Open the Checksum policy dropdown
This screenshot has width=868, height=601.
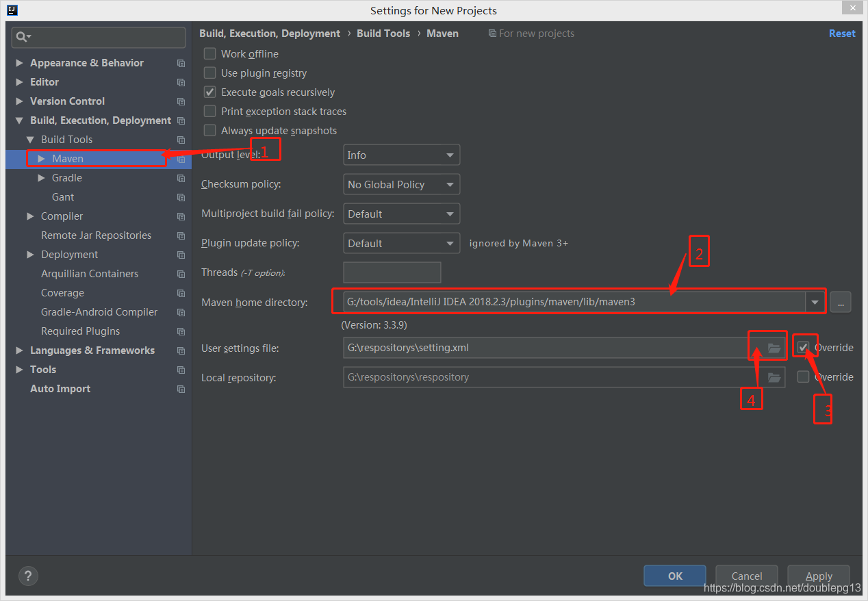coord(401,185)
